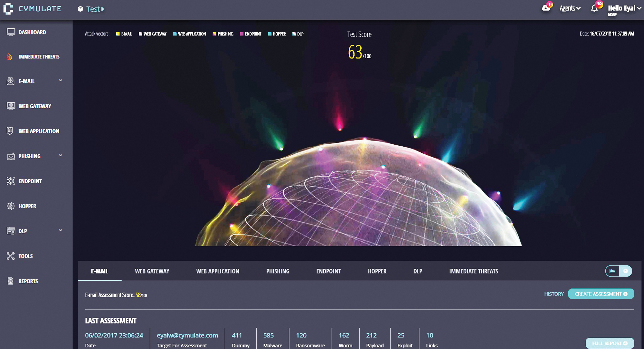Open the History link
Image resolution: width=644 pixels, height=349 pixels.
[554, 294]
